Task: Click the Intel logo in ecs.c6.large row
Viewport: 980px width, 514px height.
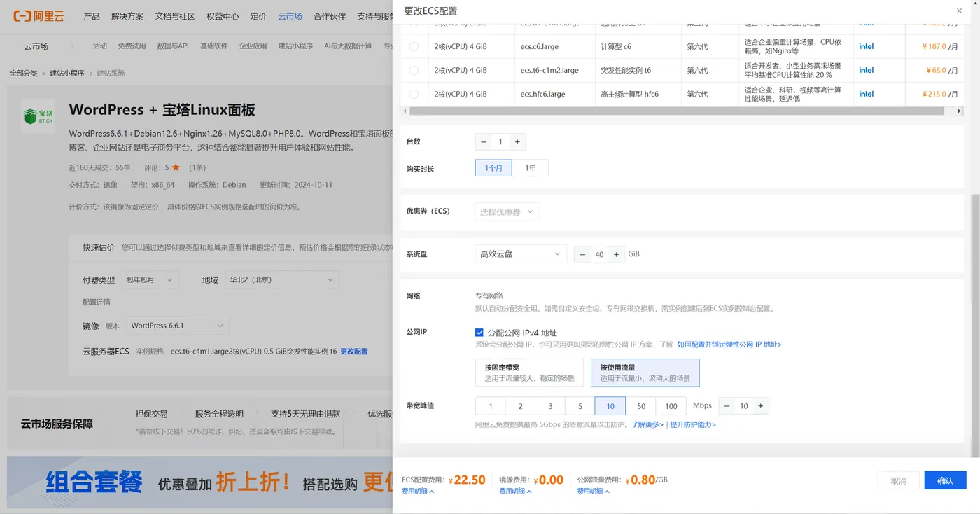Action: tap(867, 47)
